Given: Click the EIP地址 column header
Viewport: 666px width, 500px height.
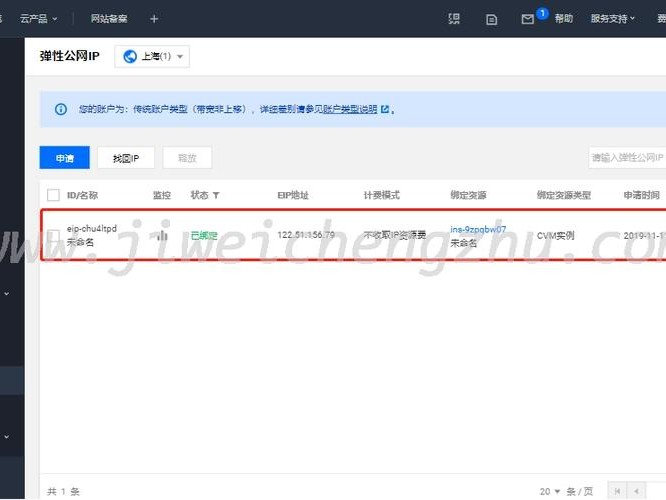Looking at the screenshot, I should point(293,195).
